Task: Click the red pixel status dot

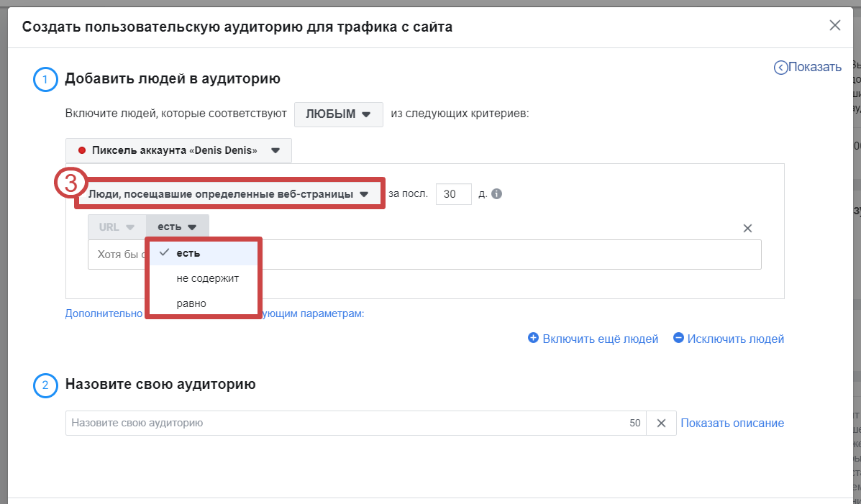Action: (x=81, y=151)
